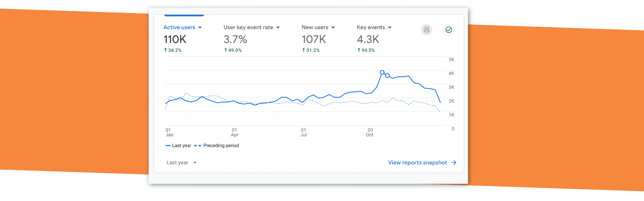Click the 01 Jan axis label

coord(169,132)
